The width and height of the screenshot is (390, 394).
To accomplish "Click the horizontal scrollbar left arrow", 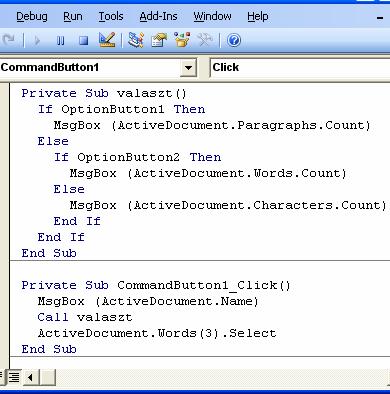I will (31, 378).
